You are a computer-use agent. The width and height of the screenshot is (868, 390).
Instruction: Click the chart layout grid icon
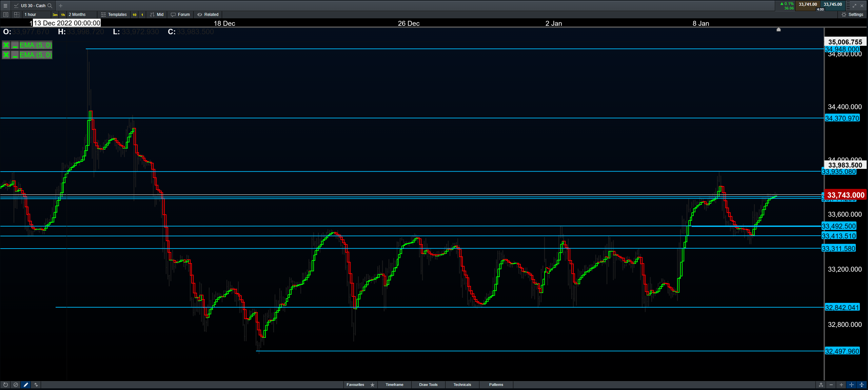click(x=17, y=15)
